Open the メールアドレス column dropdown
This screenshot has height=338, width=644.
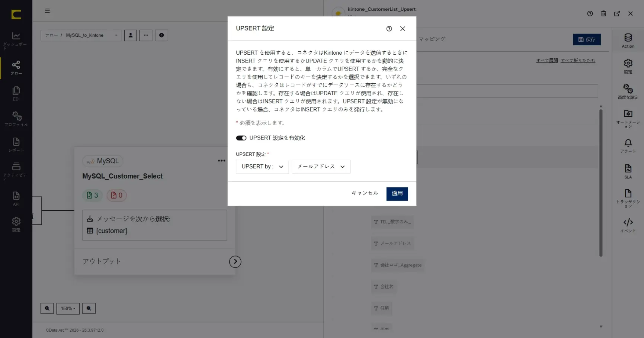point(321,167)
